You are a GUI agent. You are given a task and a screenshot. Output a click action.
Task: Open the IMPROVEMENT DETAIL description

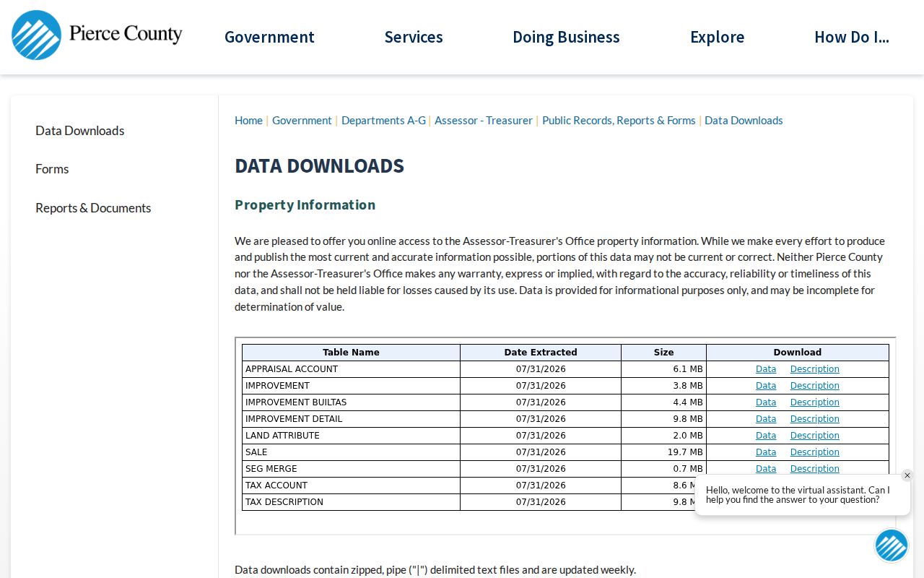(x=814, y=419)
